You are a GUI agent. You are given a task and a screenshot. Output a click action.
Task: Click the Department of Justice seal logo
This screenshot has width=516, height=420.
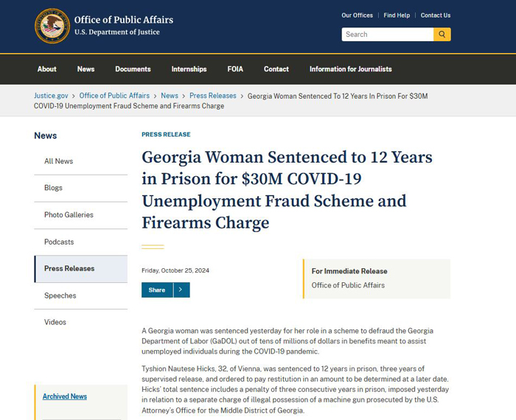[x=52, y=26]
